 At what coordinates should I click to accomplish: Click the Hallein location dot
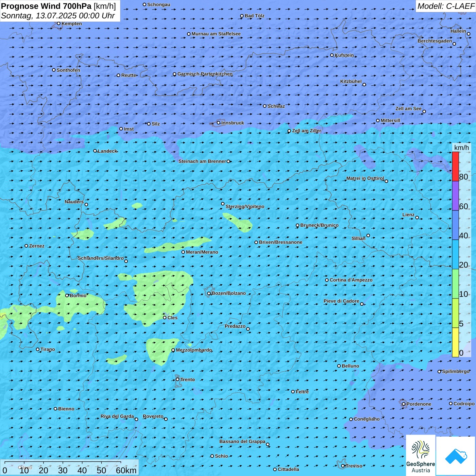(469, 34)
